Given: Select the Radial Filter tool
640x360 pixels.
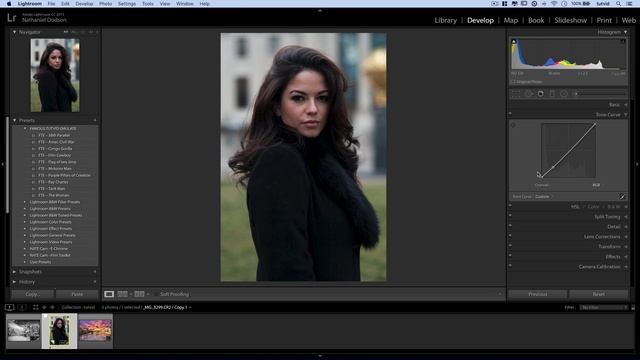Looking at the screenshot, I should (564, 94).
